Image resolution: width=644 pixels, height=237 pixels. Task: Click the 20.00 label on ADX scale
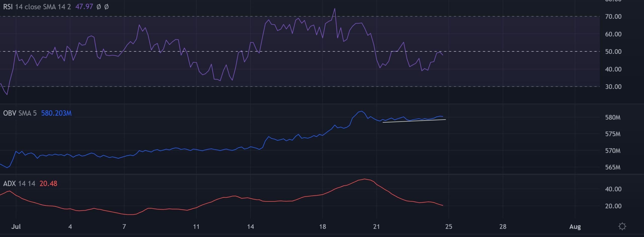coord(613,206)
